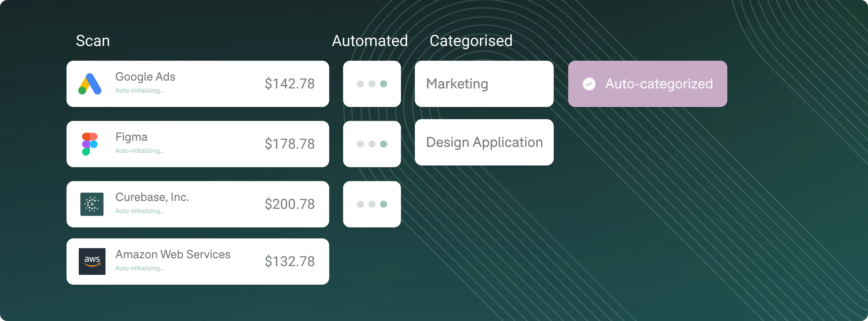
Task: Click the $132.78 amount
Action: 289,261
